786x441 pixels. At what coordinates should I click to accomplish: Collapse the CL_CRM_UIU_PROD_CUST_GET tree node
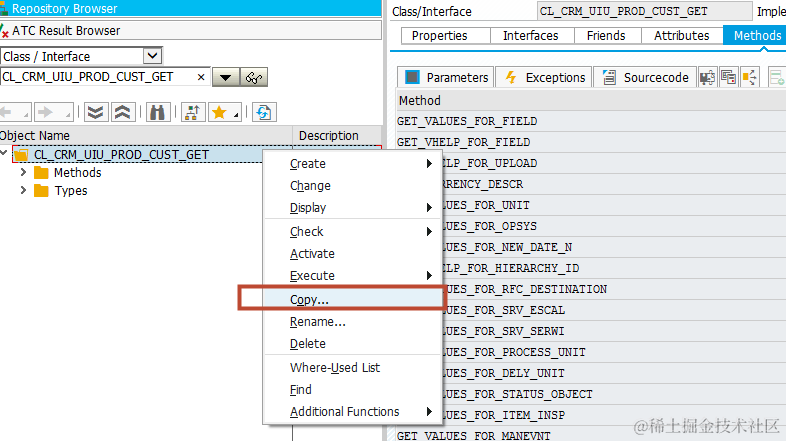5,152
